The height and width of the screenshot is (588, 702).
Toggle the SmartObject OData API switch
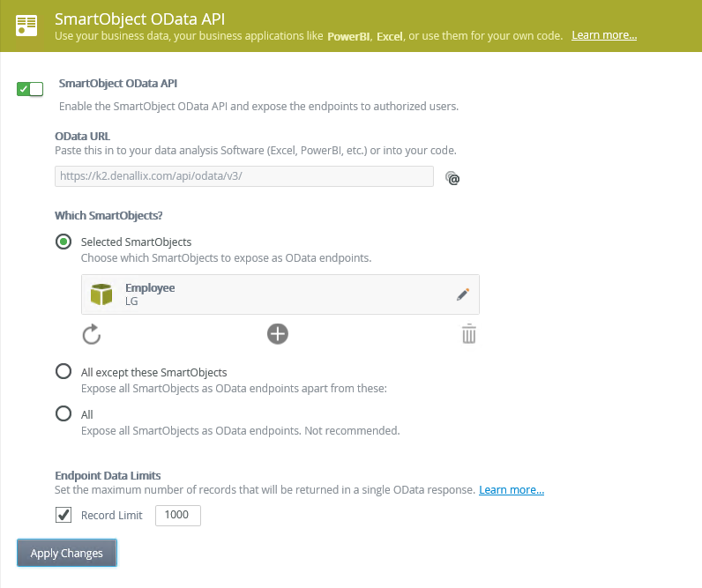(30, 88)
